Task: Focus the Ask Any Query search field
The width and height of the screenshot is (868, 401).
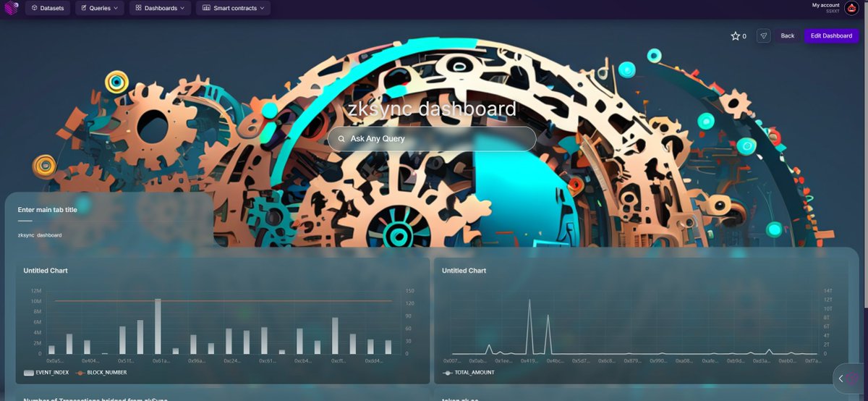Action: (432, 138)
